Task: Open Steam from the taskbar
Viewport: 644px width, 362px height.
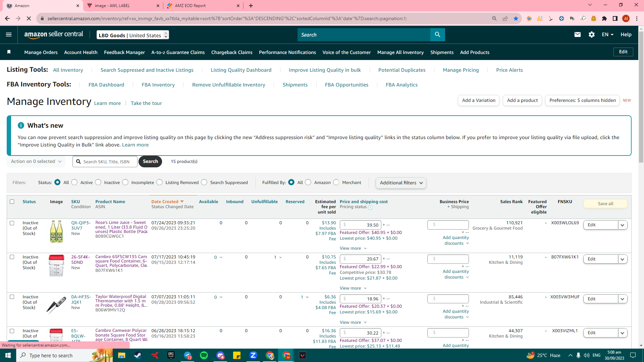Action: tap(138, 355)
